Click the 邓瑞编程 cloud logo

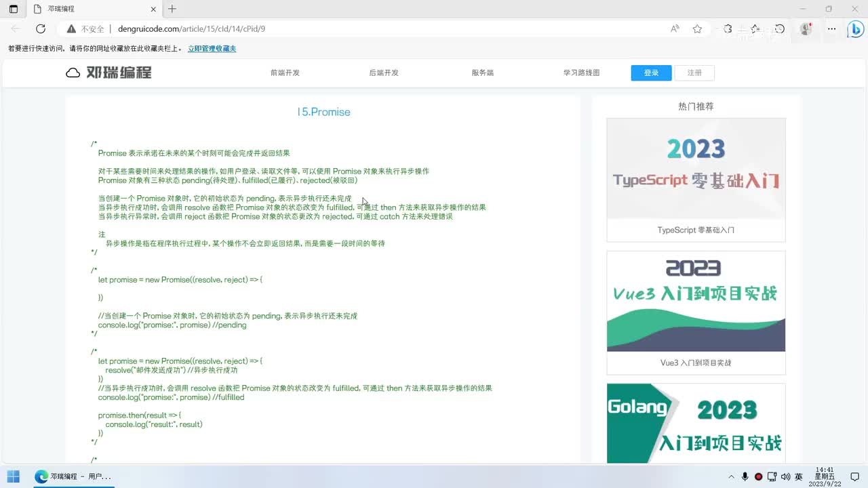pyautogui.click(x=108, y=73)
